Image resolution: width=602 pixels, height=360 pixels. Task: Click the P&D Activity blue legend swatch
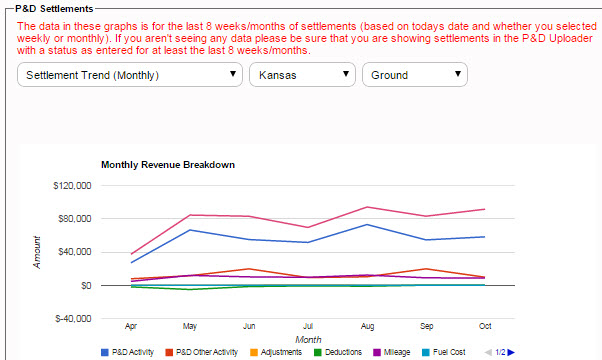pyautogui.click(x=105, y=352)
